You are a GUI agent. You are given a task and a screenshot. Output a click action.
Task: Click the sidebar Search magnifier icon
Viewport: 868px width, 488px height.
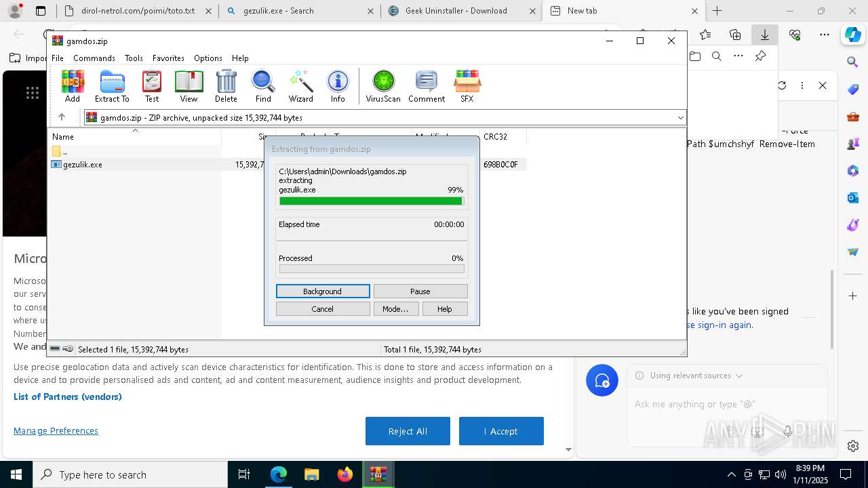[x=853, y=62]
